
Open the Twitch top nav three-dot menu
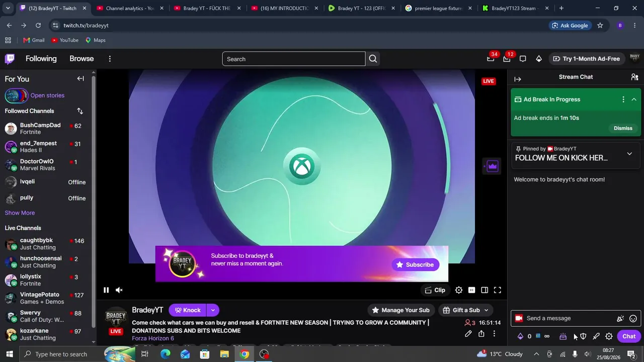coord(110,59)
